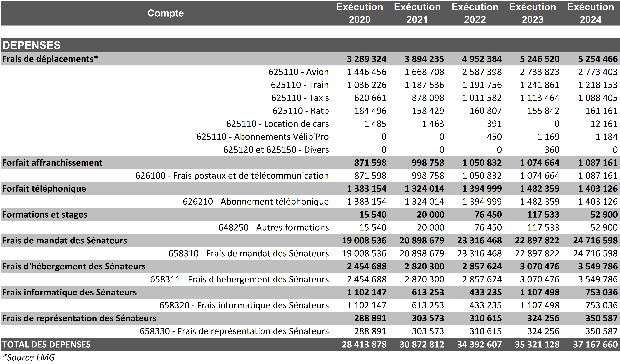Click the 648250 - Autres formations label
This screenshot has height=364, width=620.
pos(273,227)
